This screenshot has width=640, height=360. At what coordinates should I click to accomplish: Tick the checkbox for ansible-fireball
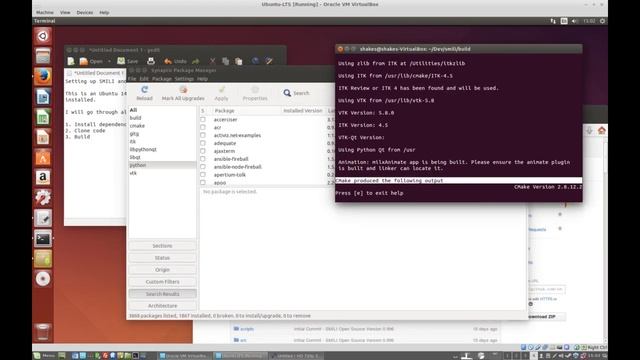click(x=203, y=159)
